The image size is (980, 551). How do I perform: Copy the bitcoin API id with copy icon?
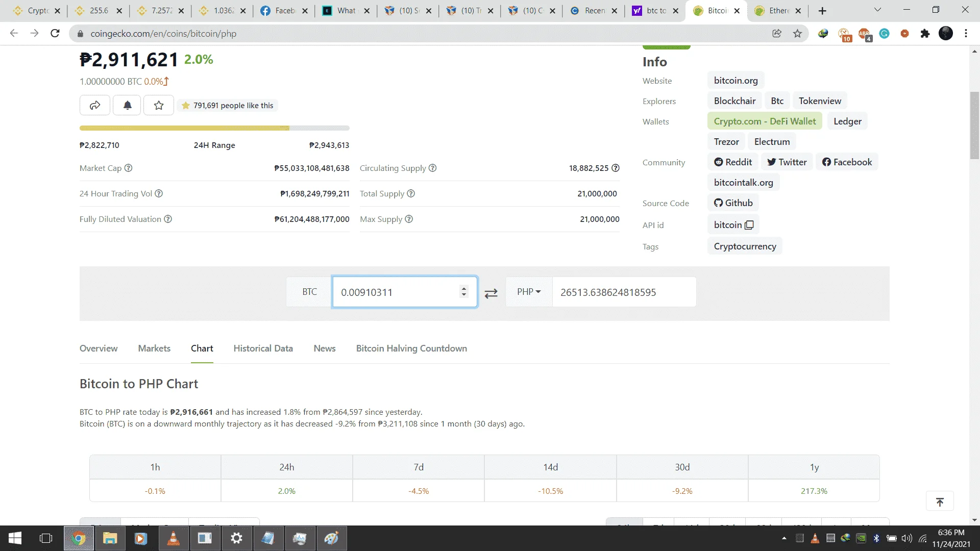click(x=749, y=225)
